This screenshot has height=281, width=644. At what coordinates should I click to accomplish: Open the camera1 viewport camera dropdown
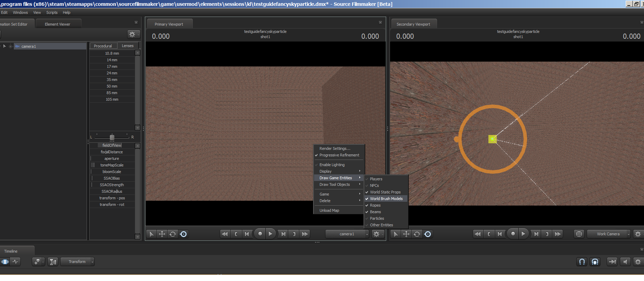pyautogui.click(x=348, y=234)
